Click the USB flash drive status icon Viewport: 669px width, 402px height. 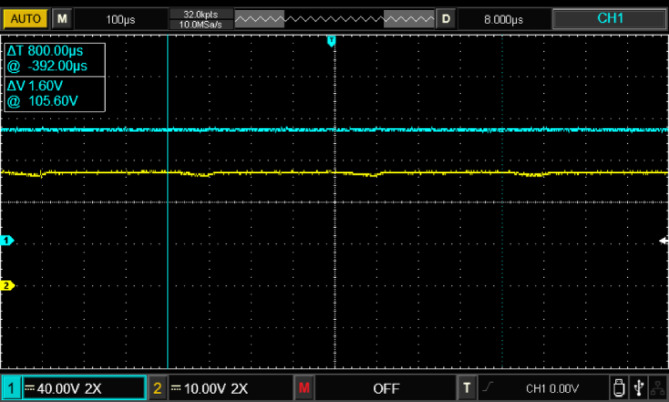point(619,388)
